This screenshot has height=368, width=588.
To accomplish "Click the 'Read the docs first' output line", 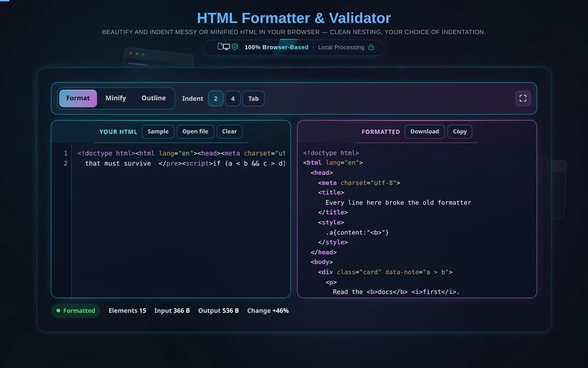I will tap(396, 292).
